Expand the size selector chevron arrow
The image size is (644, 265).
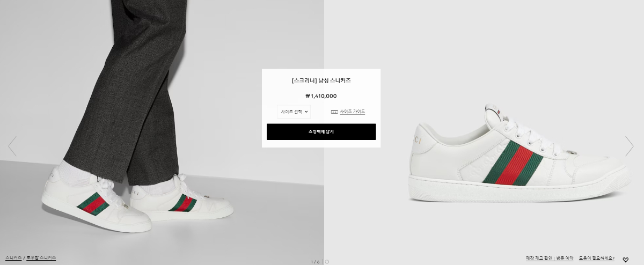[x=306, y=112]
